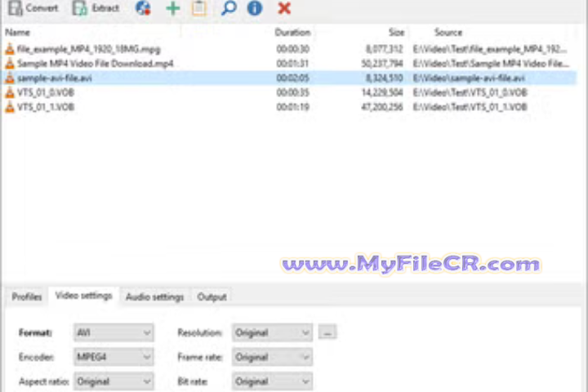Click duration 00:00:35 cell

(293, 92)
